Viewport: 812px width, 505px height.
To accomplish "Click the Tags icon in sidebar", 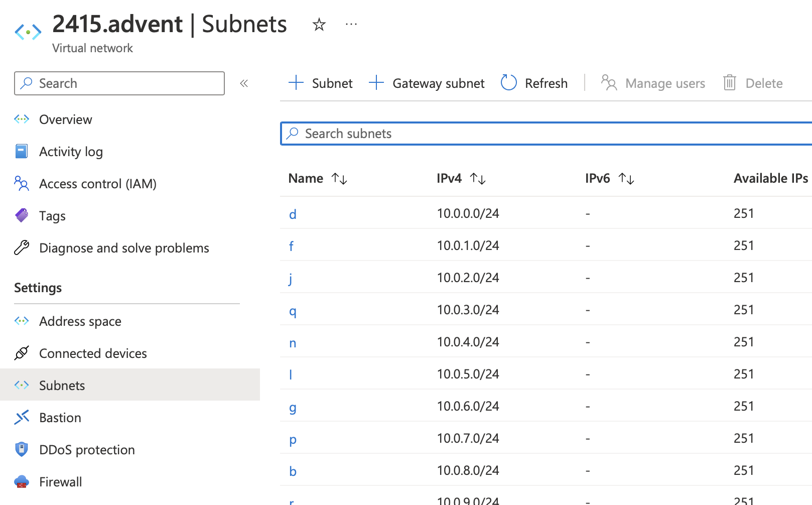I will [22, 216].
